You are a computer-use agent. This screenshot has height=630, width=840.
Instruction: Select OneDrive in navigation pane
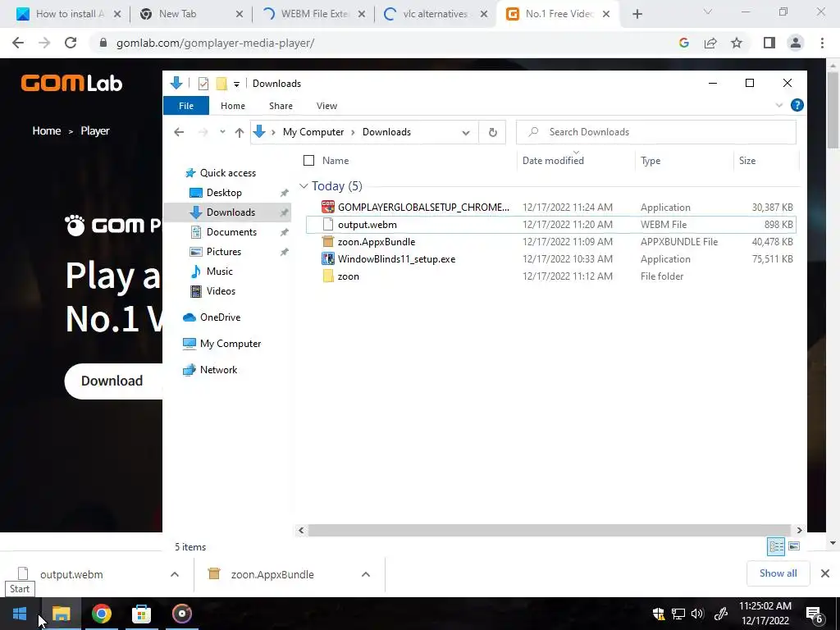[x=220, y=317]
